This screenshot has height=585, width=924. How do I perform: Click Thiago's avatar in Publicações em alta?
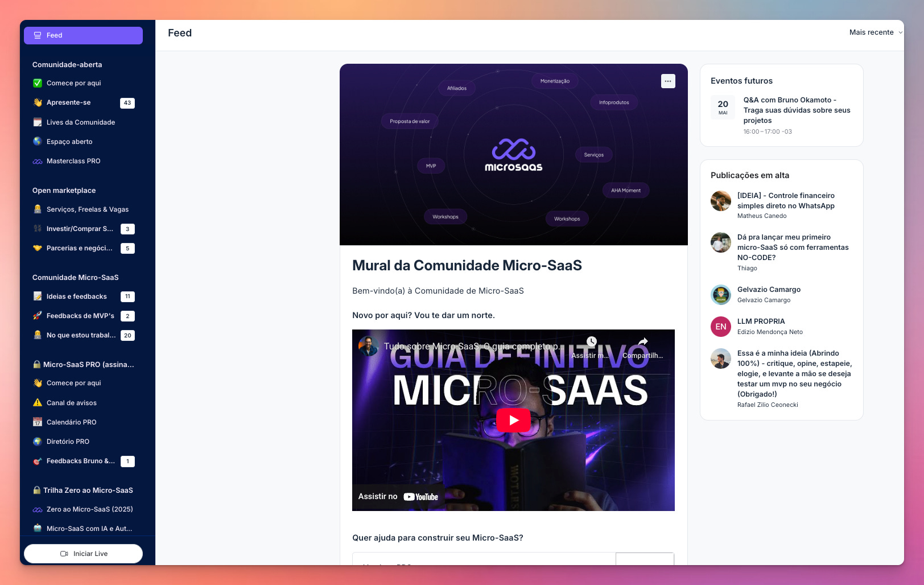point(721,242)
